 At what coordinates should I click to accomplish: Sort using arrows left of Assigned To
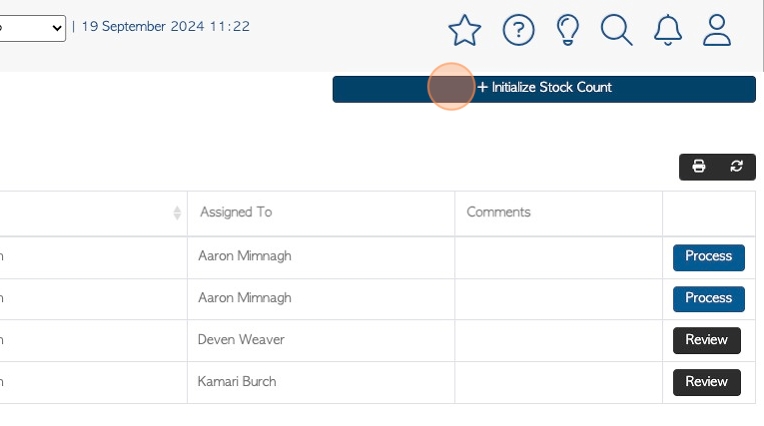tap(177, 213)
